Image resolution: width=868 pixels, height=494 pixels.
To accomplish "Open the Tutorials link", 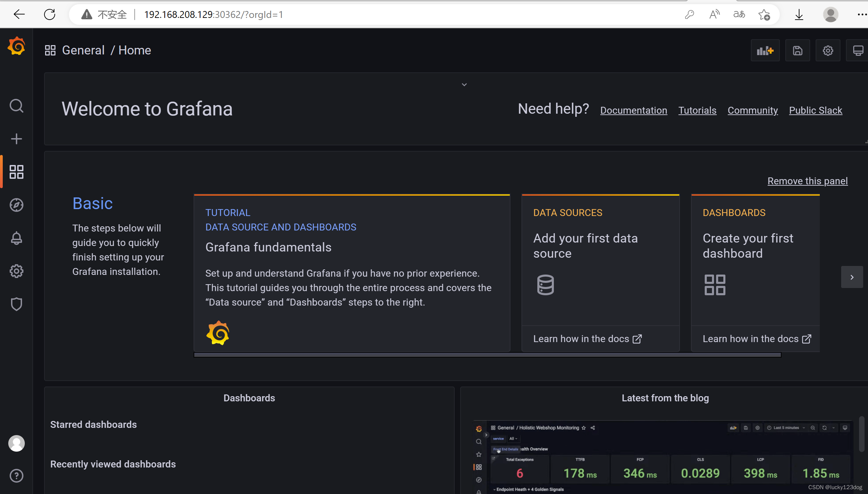I will coord(697,110).
